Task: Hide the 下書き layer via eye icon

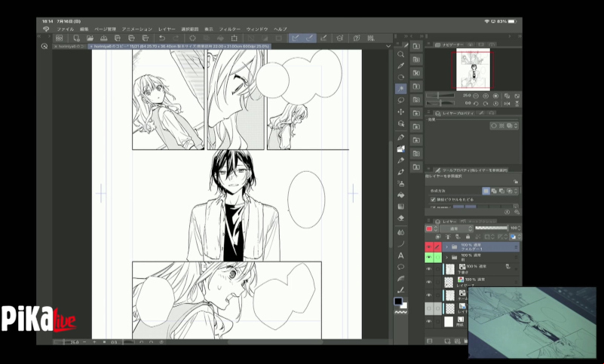Action: (x=429, y=269)
